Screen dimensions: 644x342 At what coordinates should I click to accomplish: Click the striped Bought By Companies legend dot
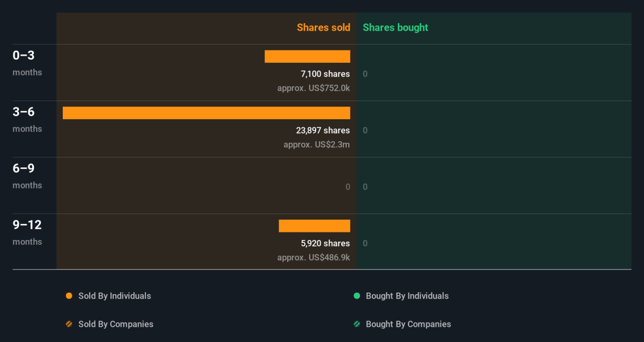point(357,324)
